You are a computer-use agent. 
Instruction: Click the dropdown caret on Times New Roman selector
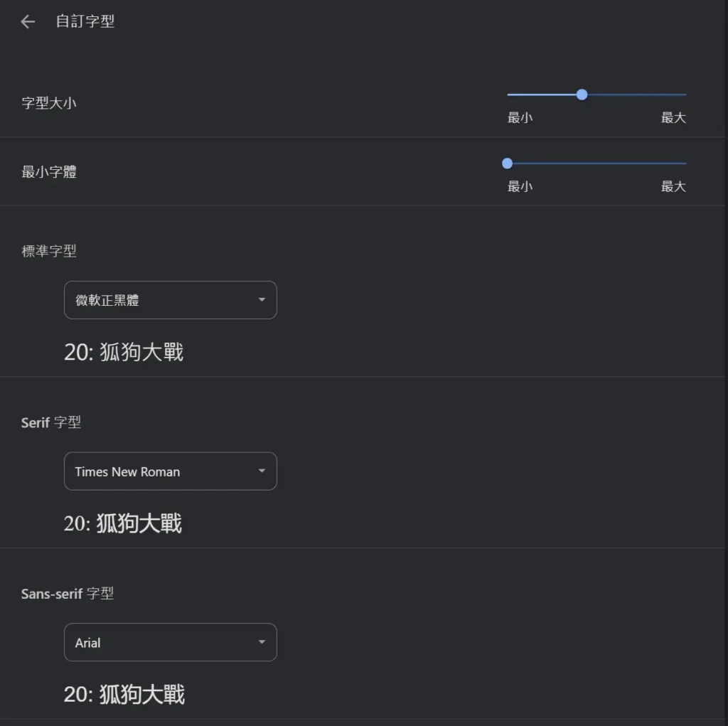coord(262,471)
